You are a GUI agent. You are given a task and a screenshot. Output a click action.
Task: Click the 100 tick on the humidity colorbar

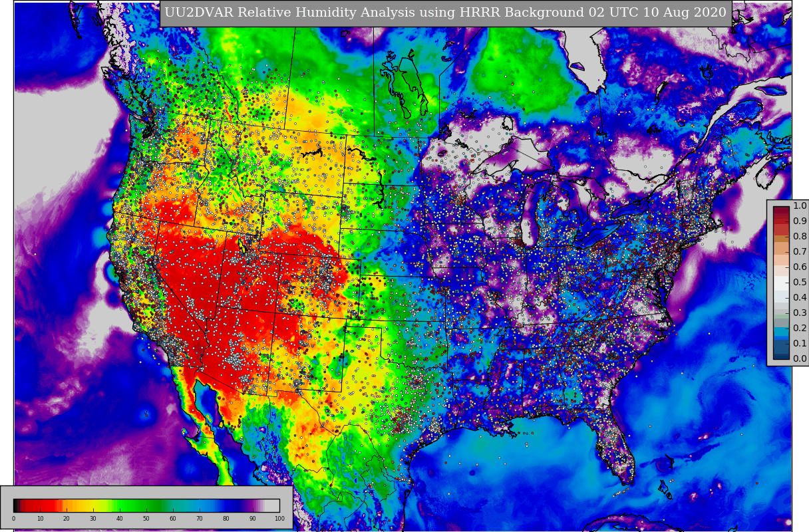(x=279, y=519)
